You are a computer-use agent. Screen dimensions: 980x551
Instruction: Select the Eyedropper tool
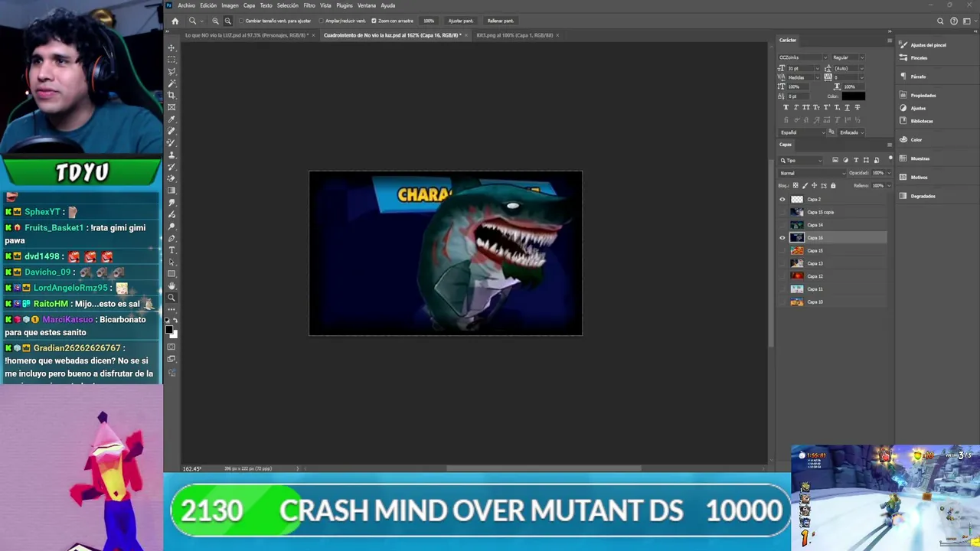[171, 119]
